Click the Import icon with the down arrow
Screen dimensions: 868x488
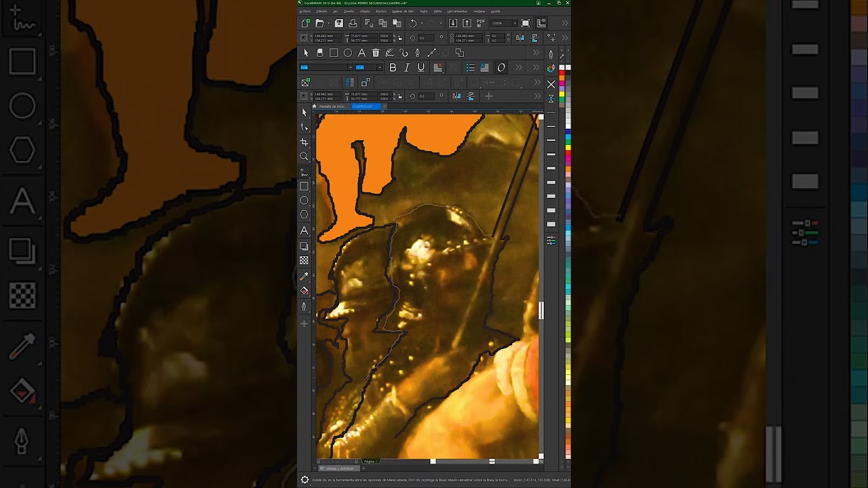click(453, 23)
